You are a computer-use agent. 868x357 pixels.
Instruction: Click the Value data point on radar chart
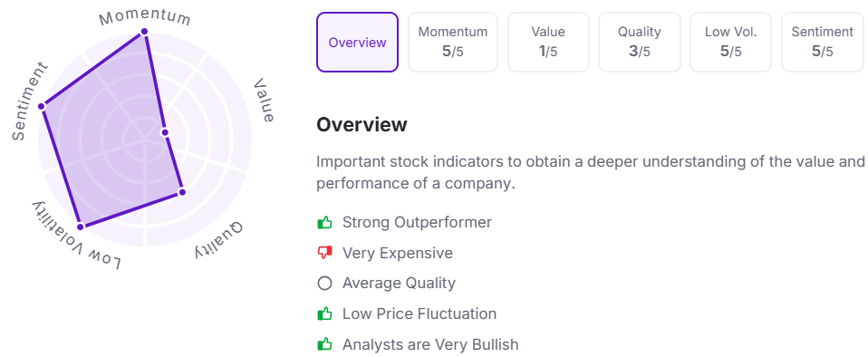click(164, 132)
